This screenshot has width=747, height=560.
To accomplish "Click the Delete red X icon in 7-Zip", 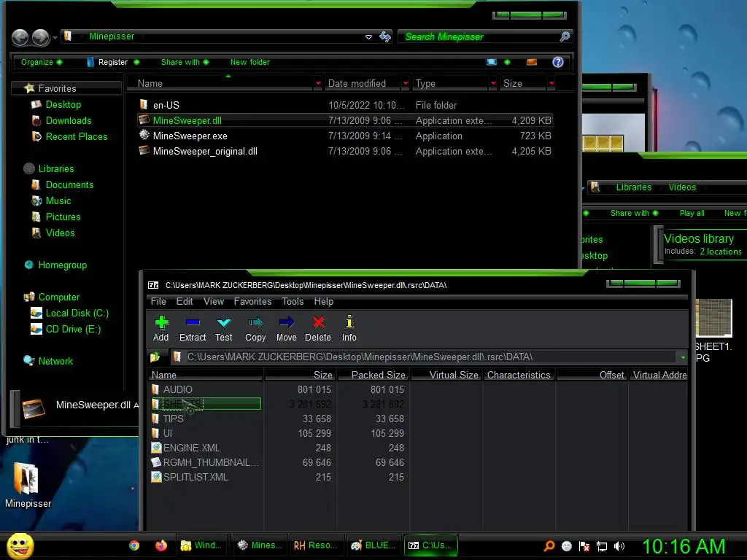I will [318, 328].
